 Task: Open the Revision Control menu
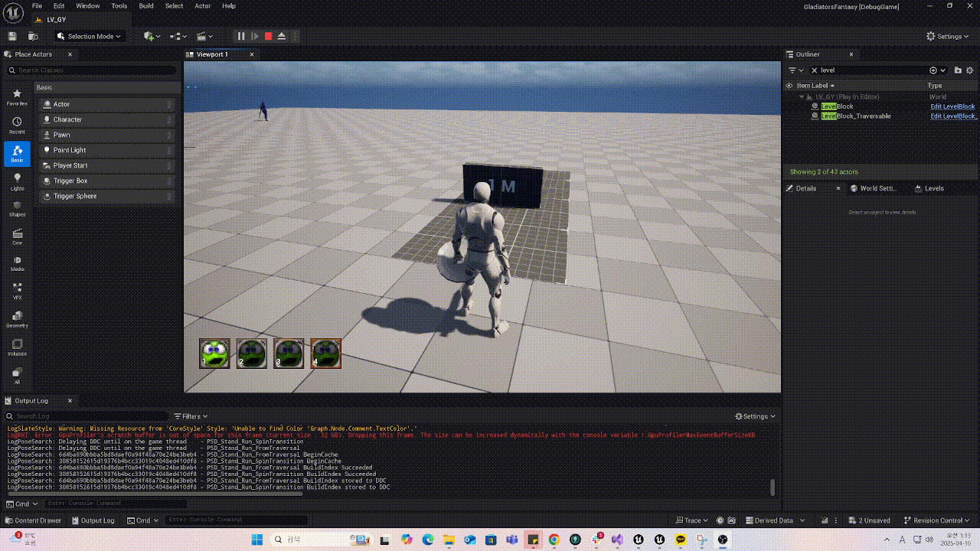click(x=937, y=520)
